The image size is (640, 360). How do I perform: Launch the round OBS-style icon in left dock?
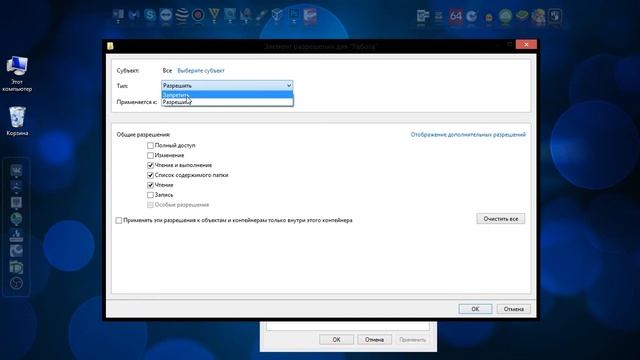tap(16, 283)
